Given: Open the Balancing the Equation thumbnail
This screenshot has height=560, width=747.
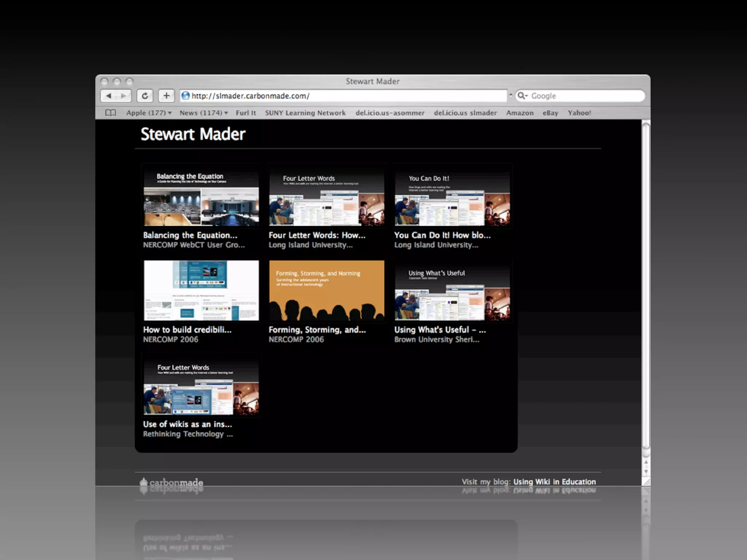Looking at the screenshot, I should click(201, 197).
